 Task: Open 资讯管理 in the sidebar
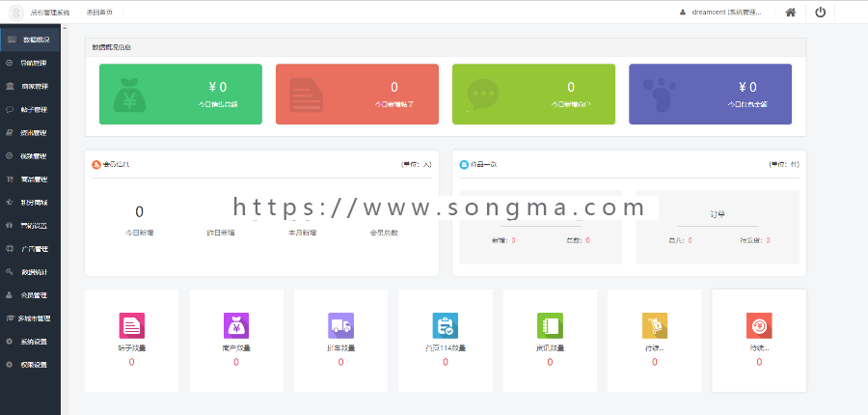click(30, 133)
